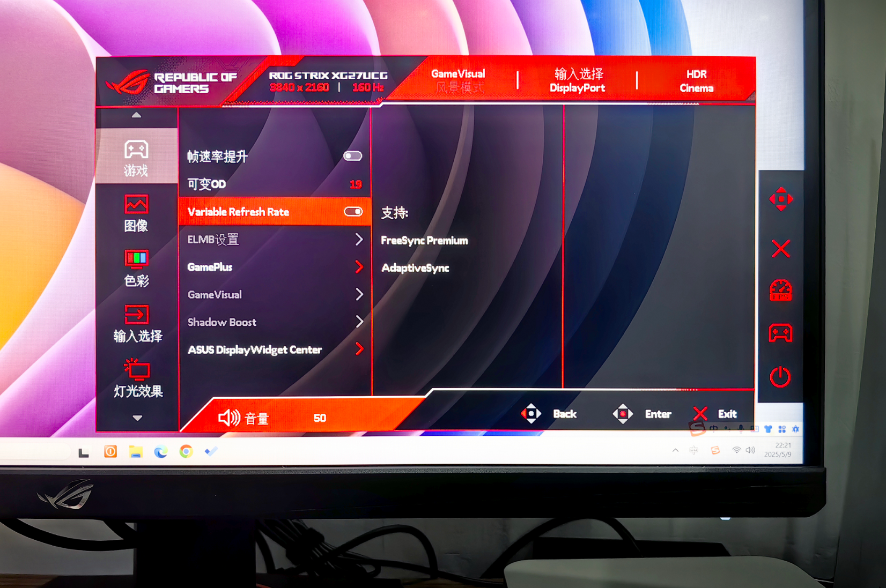Select the GameVisual menu entry label
Viewport: 886px width, 588px height.
click(215, 294)
